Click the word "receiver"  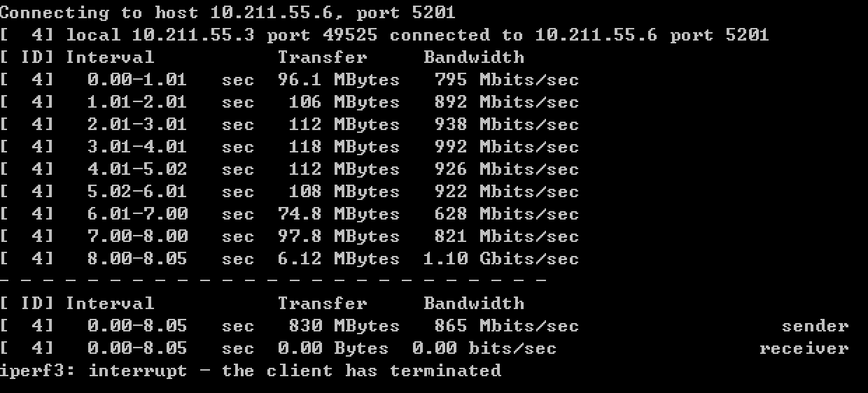(804, 348)
